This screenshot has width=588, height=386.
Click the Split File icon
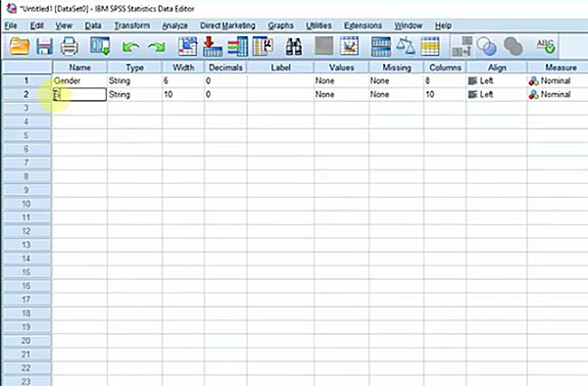[x=380, y=47]
